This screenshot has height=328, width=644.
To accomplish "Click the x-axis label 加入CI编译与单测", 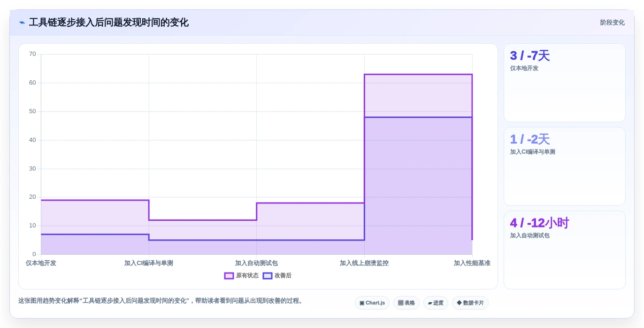I will (x=149, y=263).
